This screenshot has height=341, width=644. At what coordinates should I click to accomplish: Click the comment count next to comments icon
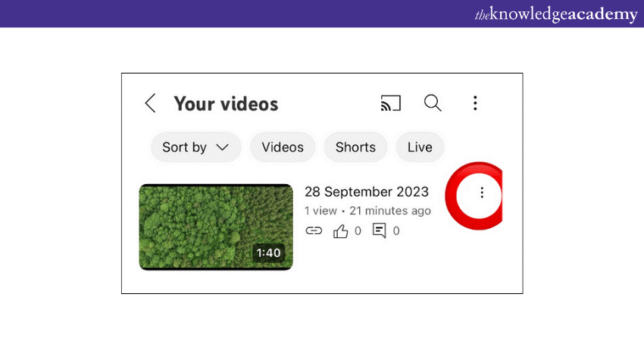click(x=396, y=231)
